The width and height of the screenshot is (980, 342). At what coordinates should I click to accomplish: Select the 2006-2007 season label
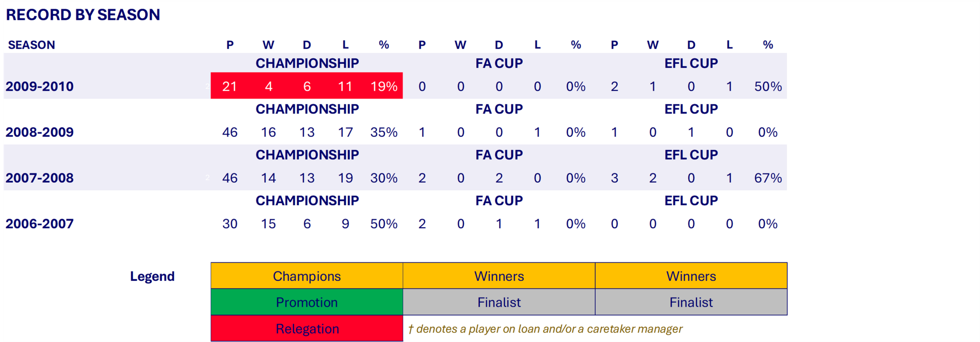tap(40, 224)
